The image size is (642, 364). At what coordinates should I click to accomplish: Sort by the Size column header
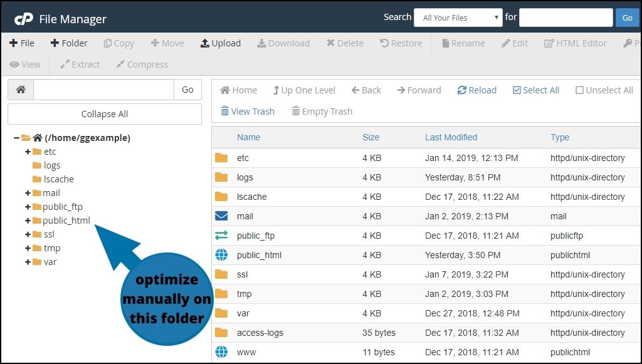click(x=371, y=137)
